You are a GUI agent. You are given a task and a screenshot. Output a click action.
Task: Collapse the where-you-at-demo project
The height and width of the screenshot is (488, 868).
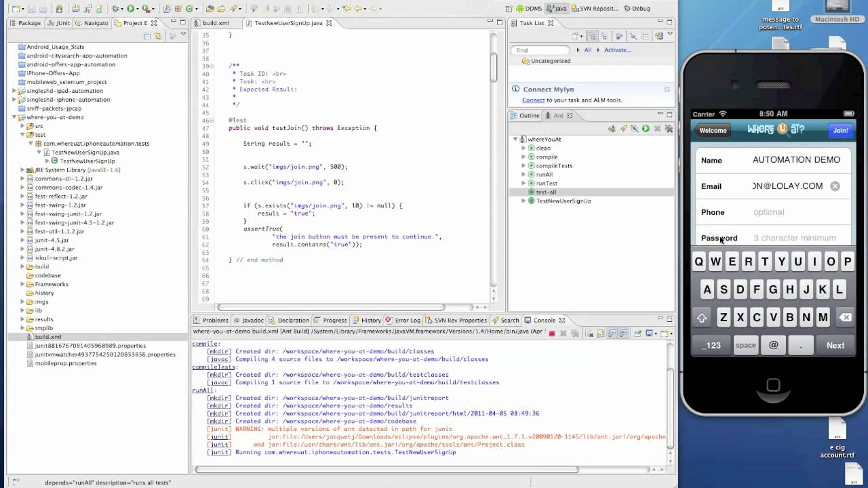coord(14,117)
